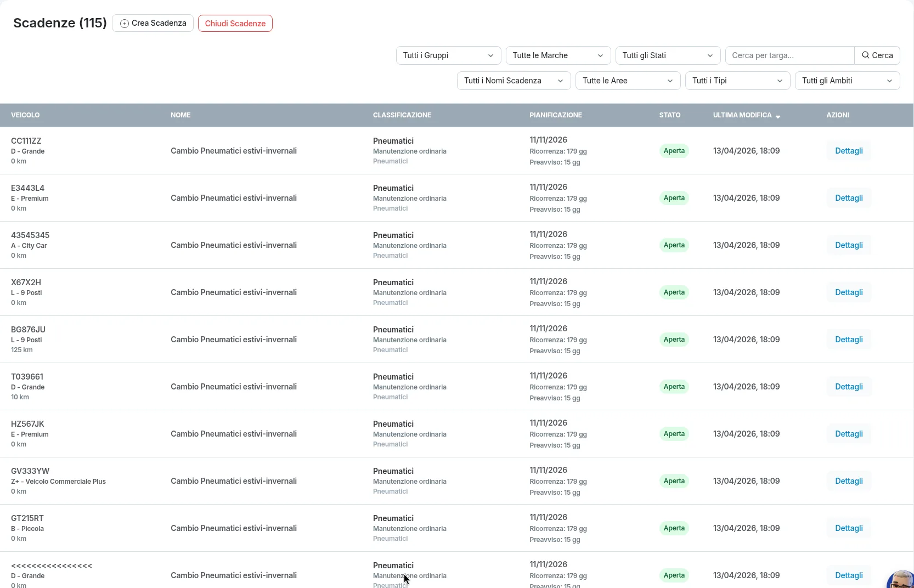Image resolution: width=914 pixels, height=588 pixels.
Task: Click the Veicolo column header
Action: 25,115
